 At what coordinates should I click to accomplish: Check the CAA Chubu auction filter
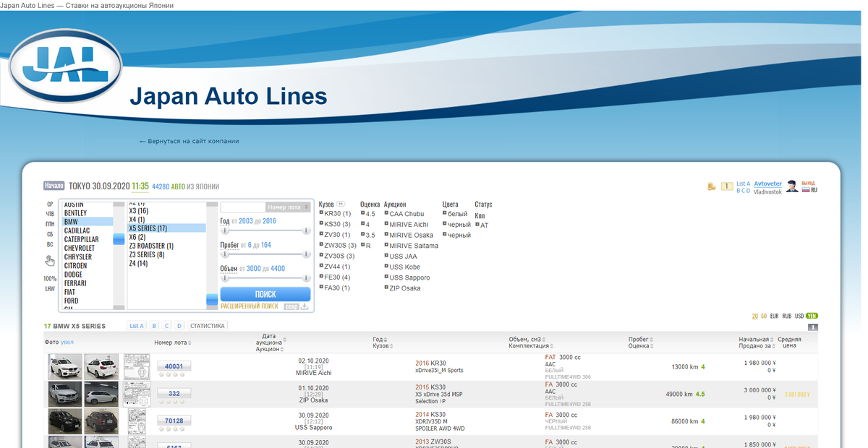404,214
